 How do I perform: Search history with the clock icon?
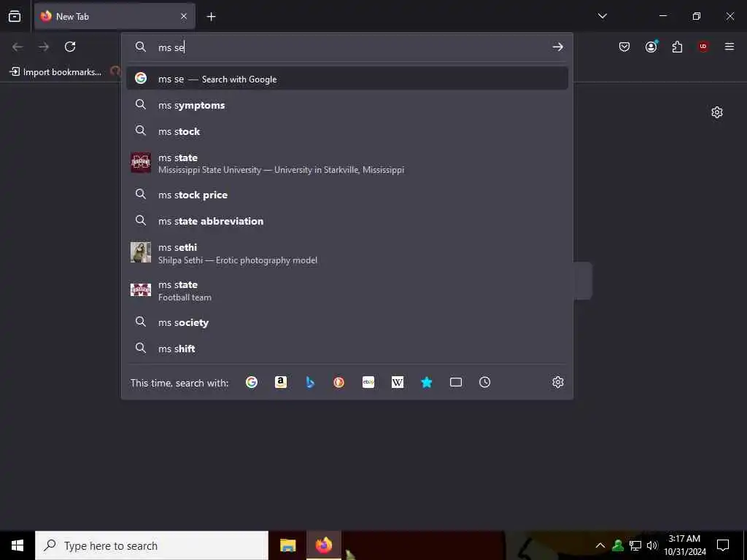(x=484, y=382)
